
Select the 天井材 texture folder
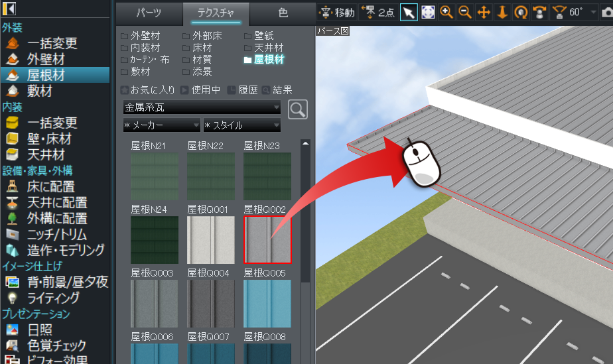(264, 48)
